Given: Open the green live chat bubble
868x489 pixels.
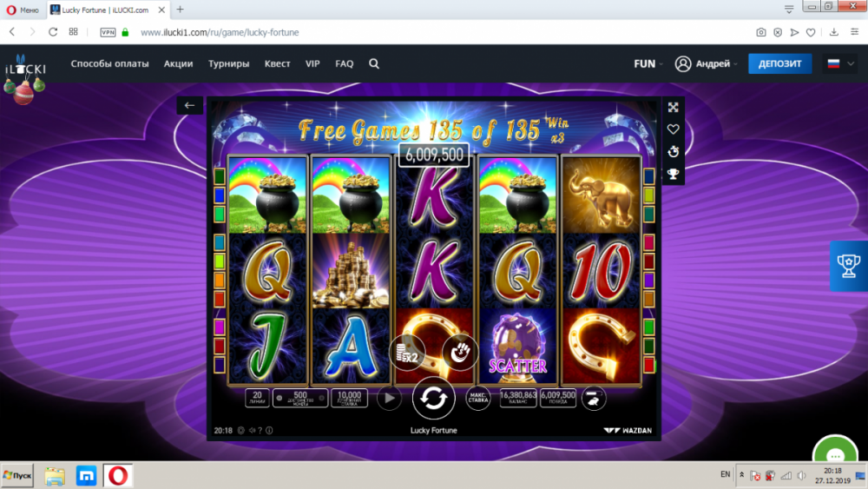Looking at the screenshot, I should click(x=835, y=452).
